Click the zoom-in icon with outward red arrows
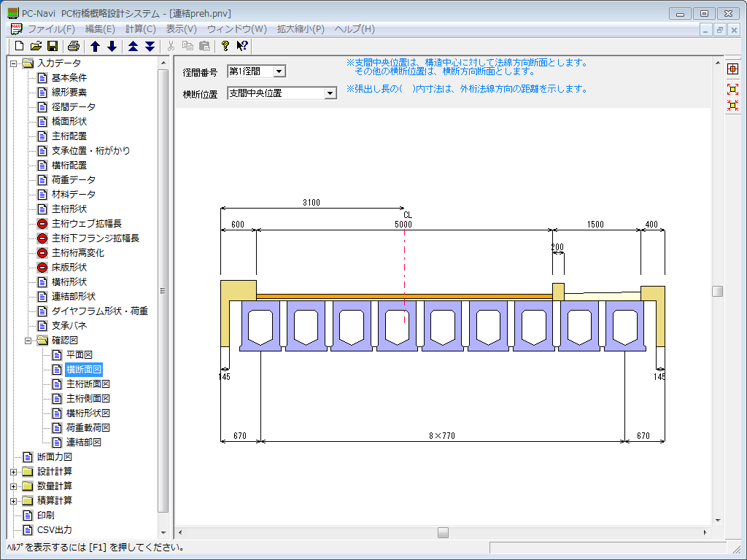Viewport: 747px width, 560px height. [733, 89]
